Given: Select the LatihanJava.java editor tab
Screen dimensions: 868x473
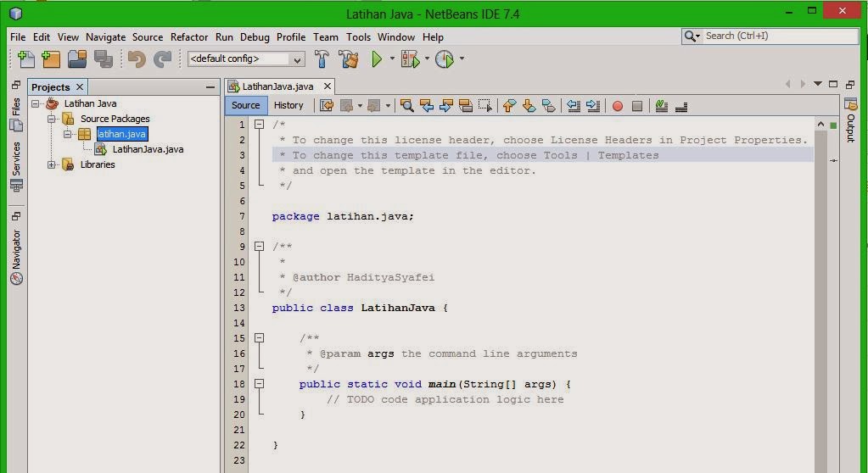Looking at the screenshot, I should click(x=277, y=86).
